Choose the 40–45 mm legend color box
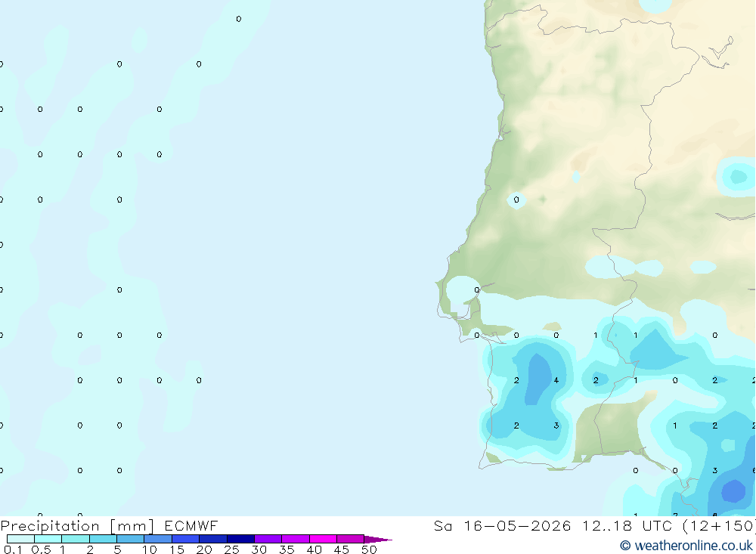 323,539
